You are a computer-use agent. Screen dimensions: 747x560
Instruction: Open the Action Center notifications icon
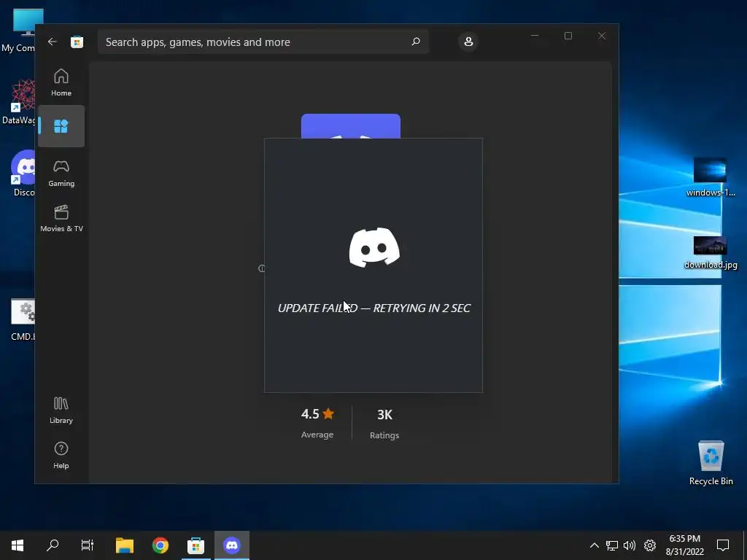pos(723,545)
